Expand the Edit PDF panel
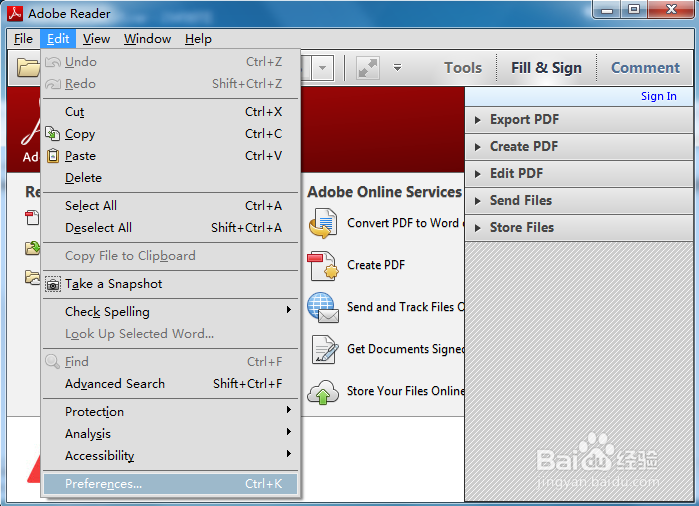This screenshot has height=506, width=699. coord(579,173)
